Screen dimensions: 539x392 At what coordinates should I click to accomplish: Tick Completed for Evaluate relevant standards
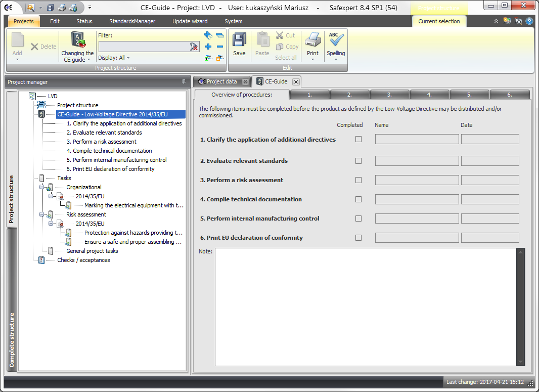[x=358, y=161]
